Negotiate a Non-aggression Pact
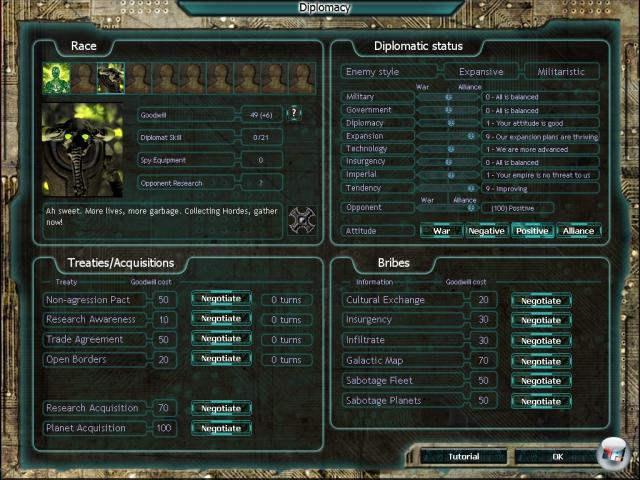 coord(221,299)
